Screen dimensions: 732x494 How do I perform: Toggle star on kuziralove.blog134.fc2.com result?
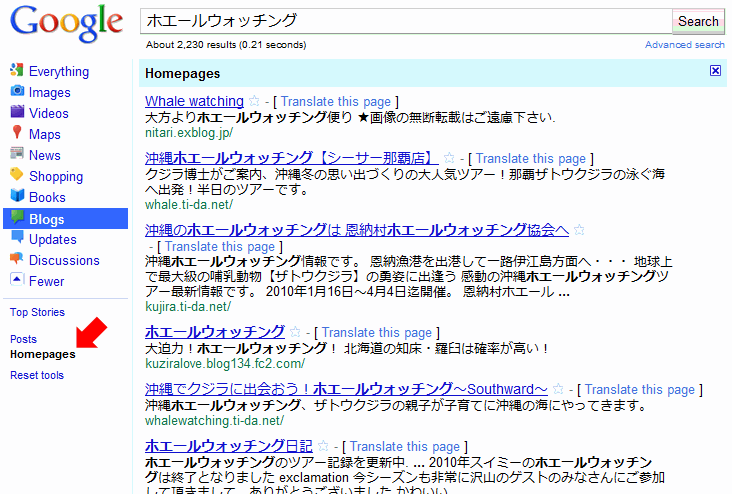point(295,332)
